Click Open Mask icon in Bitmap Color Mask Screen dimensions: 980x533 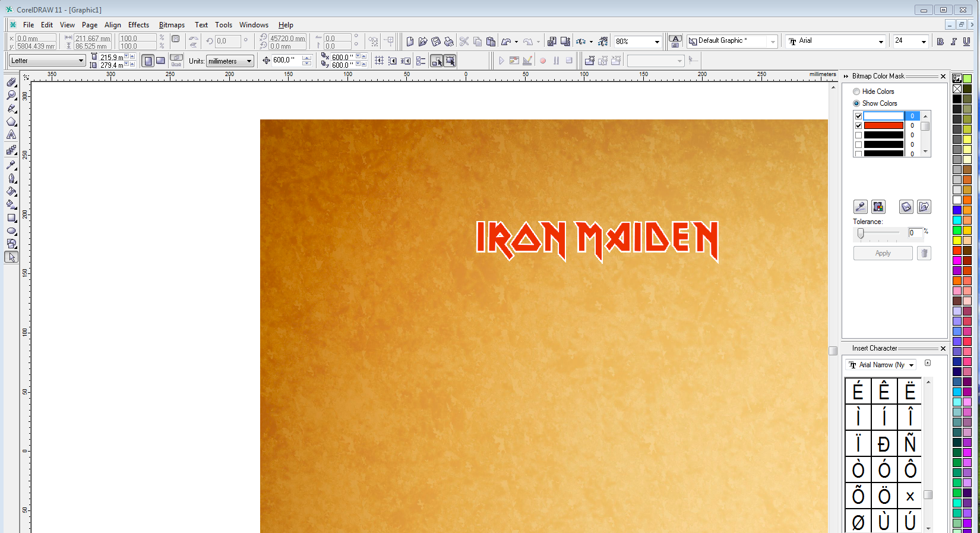(924, 207)
